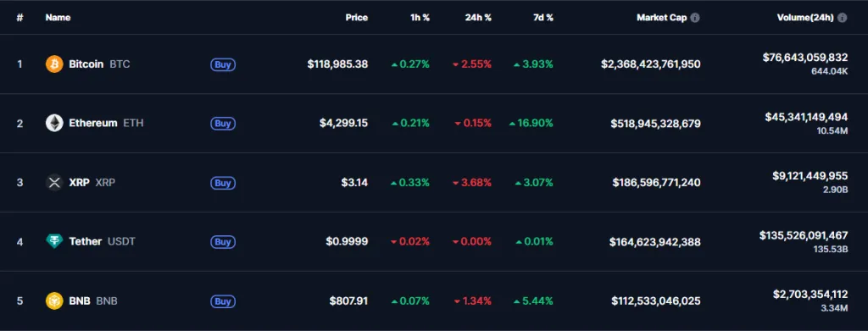The height and width of the screenshot is (331, 868).
Task: Select the Buy button next to XRP
Action: click(223, 183)
